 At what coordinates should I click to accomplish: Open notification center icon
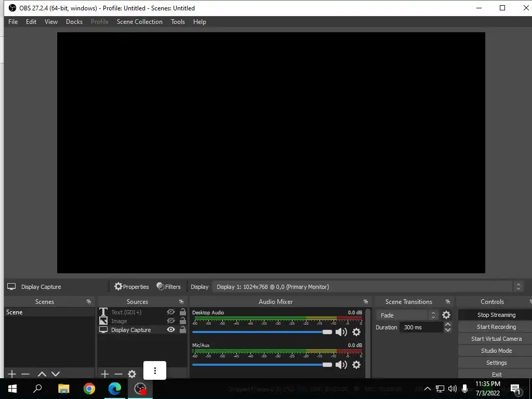(x=516, y=389)
